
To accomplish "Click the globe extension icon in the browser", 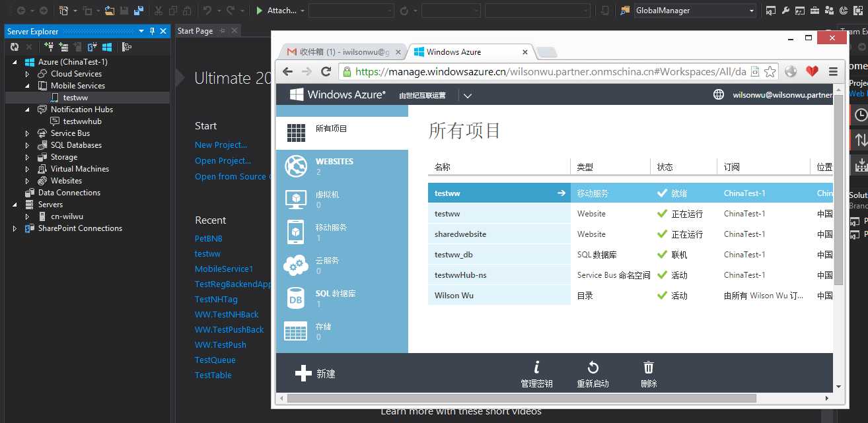I will (791, 71).
